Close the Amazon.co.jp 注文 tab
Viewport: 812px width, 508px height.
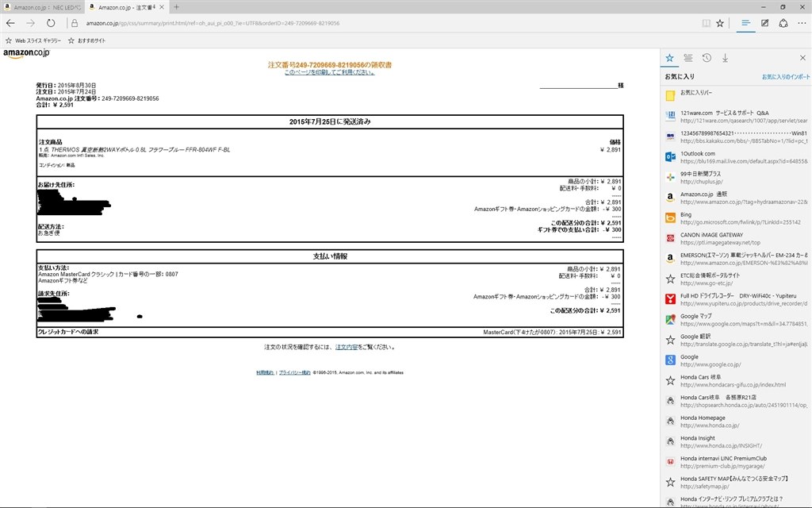162,7
